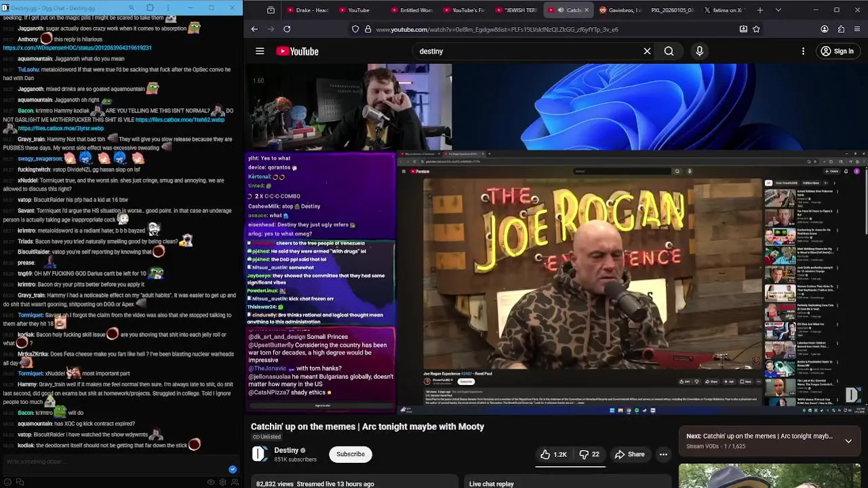Click the blue checkmark in chat input

233,469
